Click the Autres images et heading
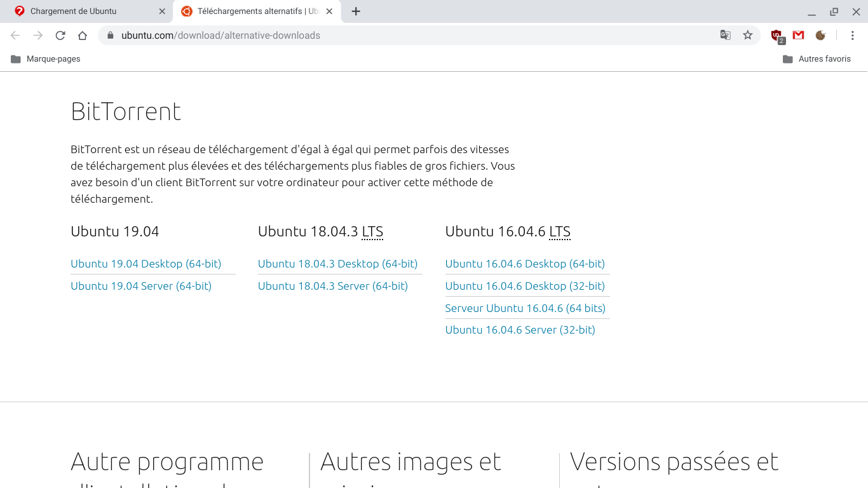 pyautogui.click(x=411, y=462)
